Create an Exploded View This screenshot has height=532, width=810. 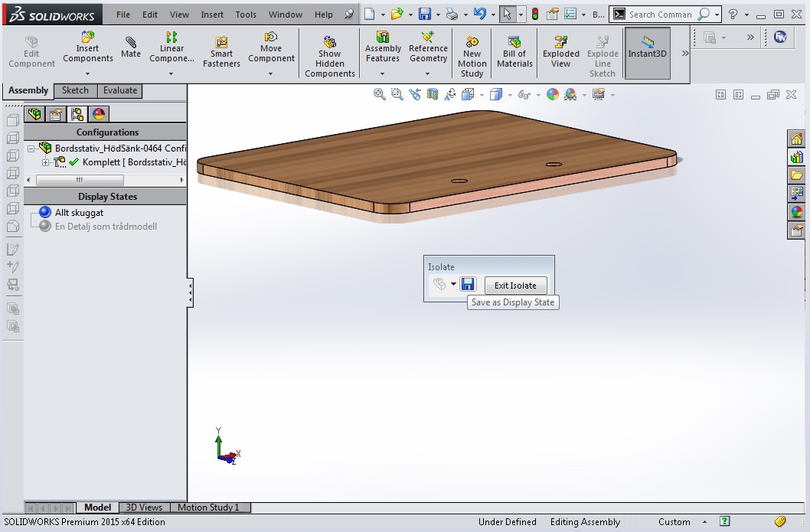tap(561, 52)
